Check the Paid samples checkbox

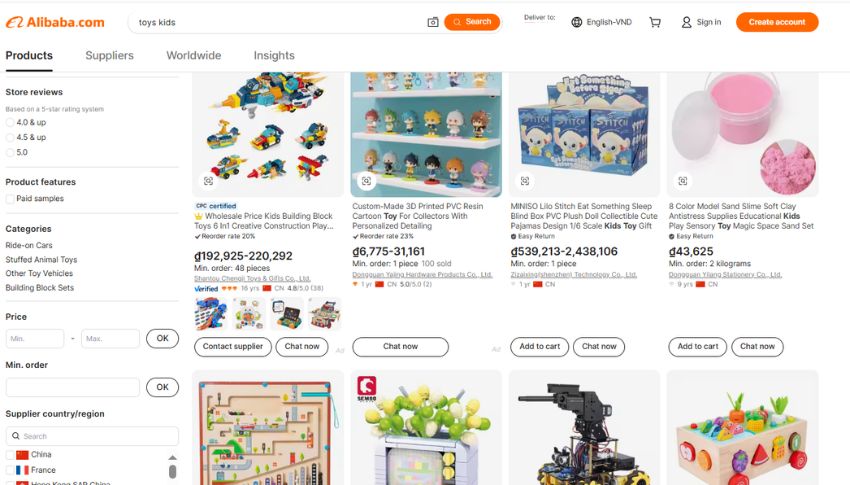click(10, 199)
